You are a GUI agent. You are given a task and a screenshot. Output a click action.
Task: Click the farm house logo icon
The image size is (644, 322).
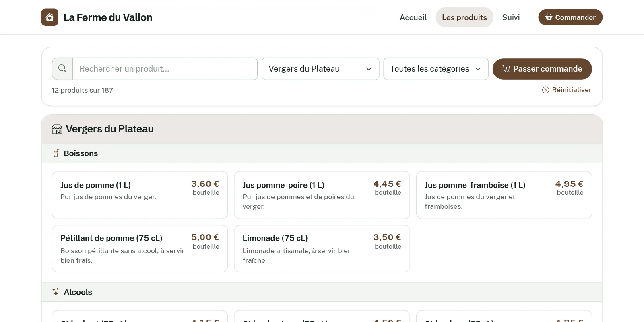50,17
